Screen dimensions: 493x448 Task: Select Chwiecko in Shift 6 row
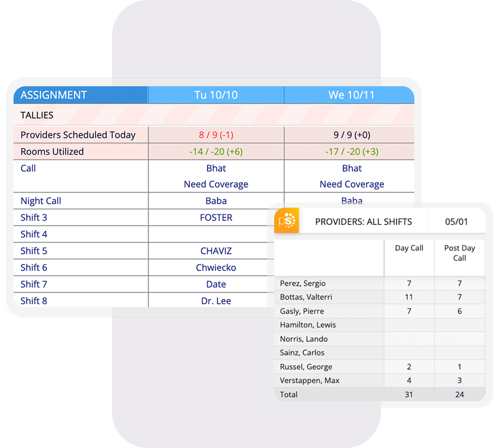pyautogui.click(x=216, y=267)
